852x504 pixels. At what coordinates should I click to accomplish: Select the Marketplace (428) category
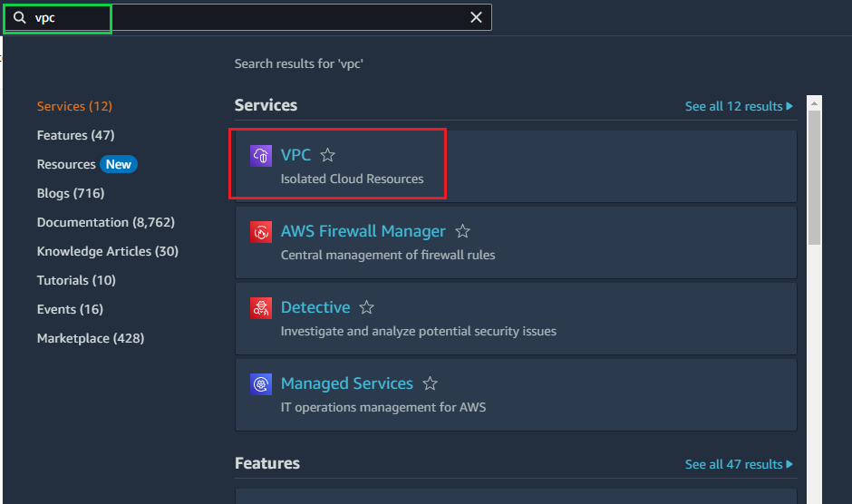tap(91, 338)
